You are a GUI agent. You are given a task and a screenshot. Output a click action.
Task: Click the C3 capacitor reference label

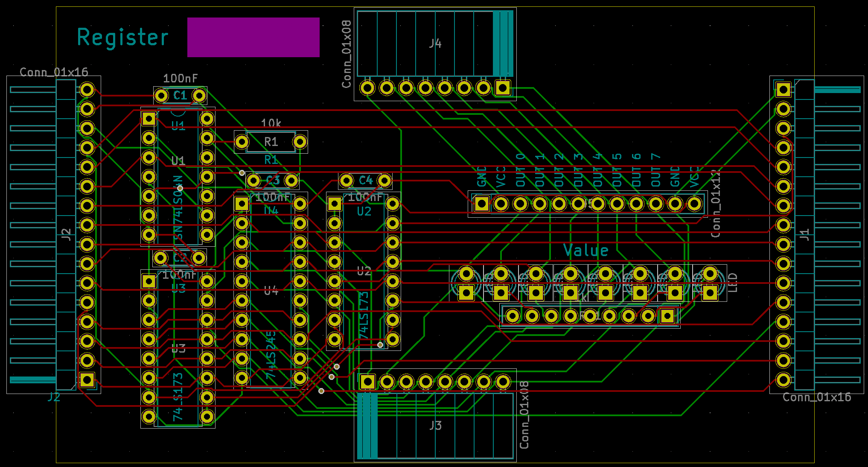coord(273,180)
